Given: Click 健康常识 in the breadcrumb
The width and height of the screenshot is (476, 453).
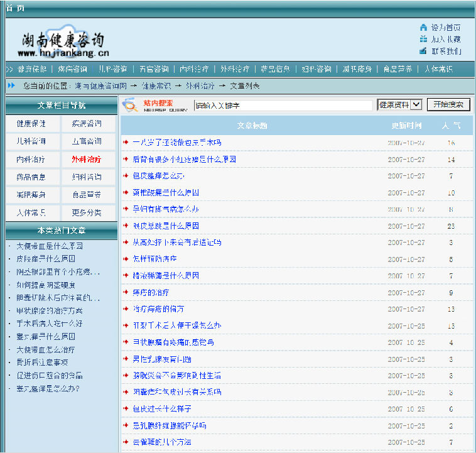Looking at the screenshot, I should click(x=156, y=86).
